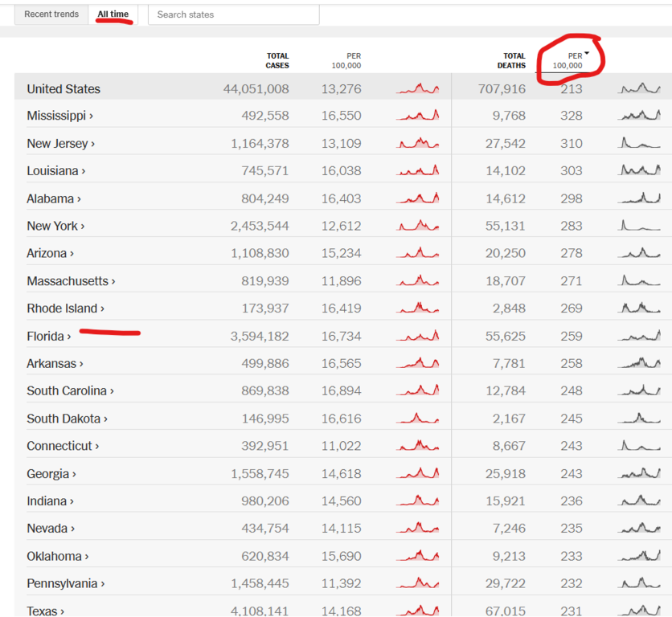Open the Texas state link
The image size is (672, 617).
(x=42, y=611)
